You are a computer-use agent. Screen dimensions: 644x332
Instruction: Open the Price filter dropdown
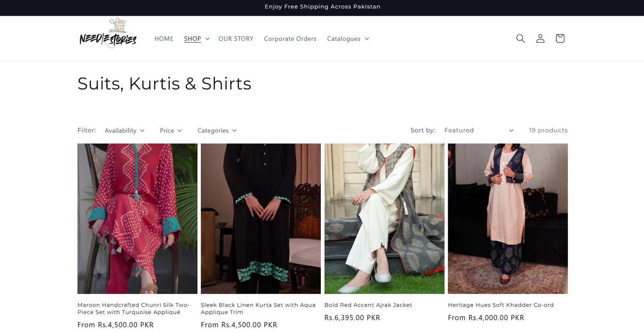(x=171, y=131)
